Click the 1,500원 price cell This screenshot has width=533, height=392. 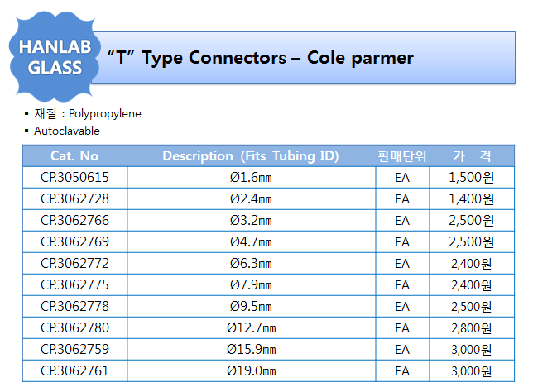pos(472,177)
